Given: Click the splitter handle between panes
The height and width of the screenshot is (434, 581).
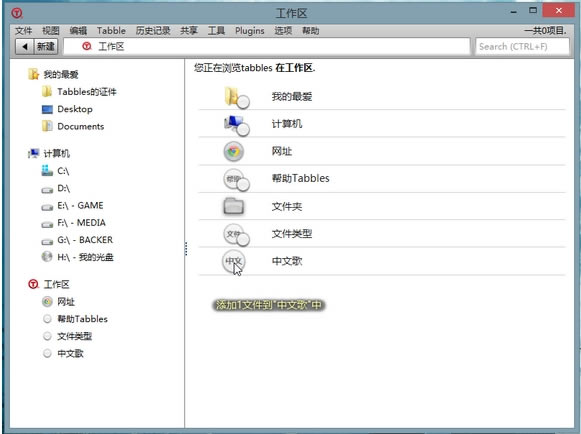Looking at the screenshot, I should (x=186, y=249).
